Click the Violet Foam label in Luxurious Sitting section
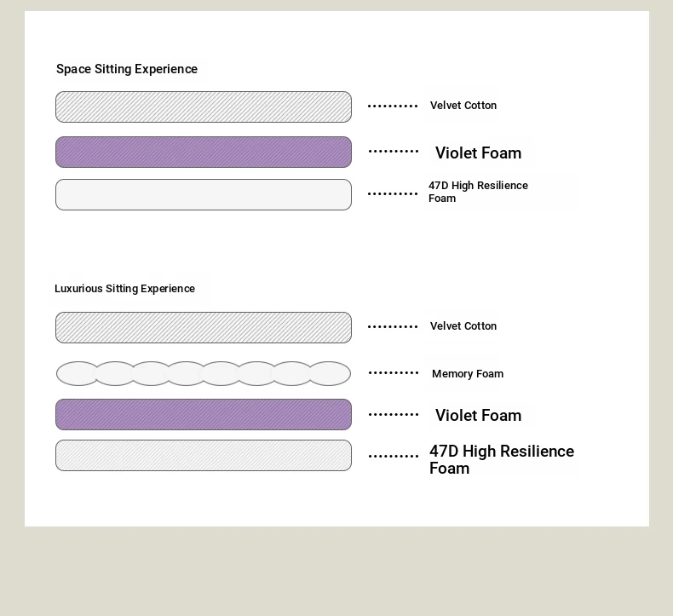 [x=478, y=416]
